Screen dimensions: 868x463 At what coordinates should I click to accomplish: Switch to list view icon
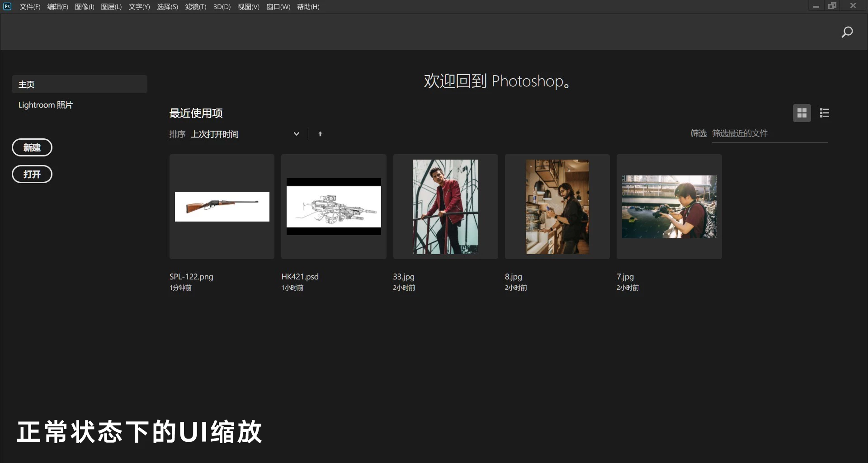[x=825, y=113]
